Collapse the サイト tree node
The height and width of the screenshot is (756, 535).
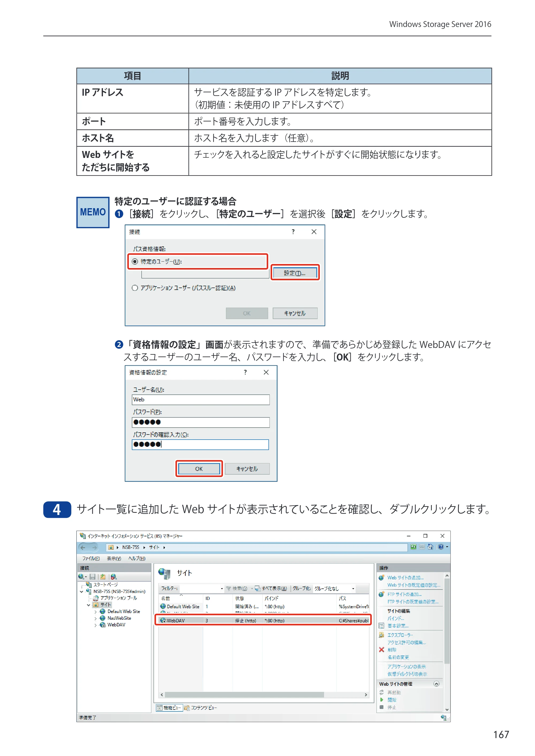point(88,605)
